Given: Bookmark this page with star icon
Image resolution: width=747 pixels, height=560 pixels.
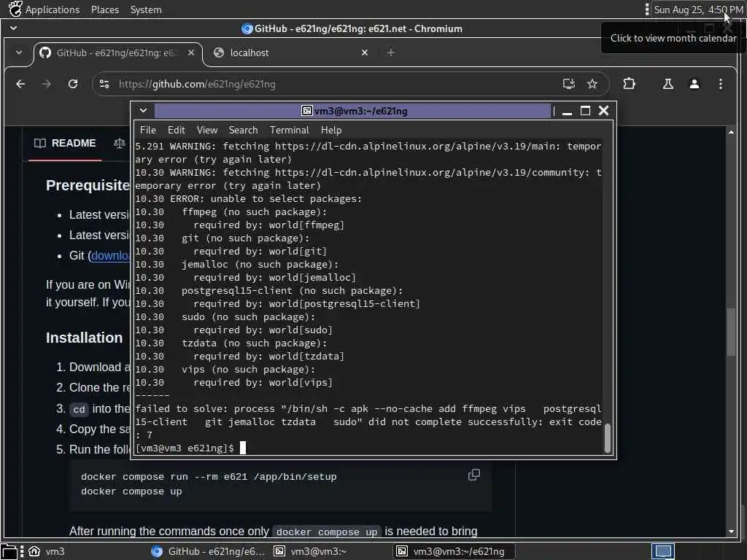Looking at the screenshot, I should (x=592, y=85).
